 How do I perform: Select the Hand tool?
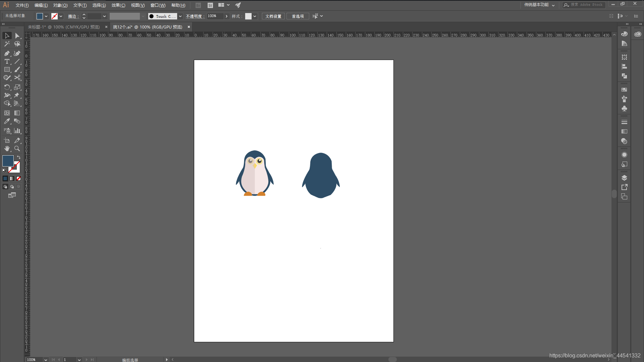7,148
